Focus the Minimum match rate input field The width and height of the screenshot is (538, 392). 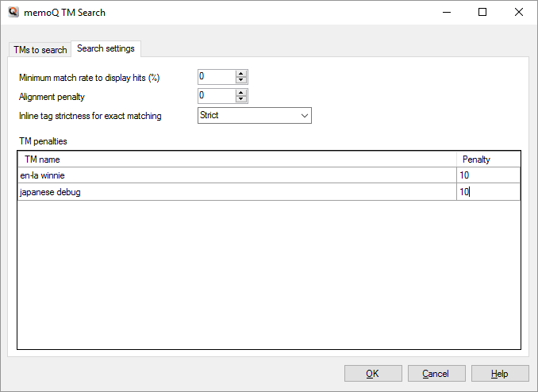tap(216, 77)
